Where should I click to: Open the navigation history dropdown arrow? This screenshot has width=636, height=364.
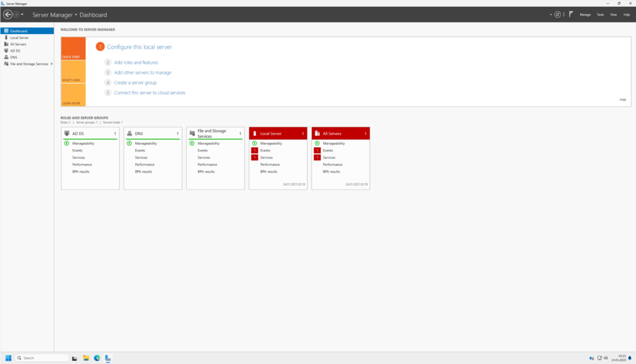(22, 15)
